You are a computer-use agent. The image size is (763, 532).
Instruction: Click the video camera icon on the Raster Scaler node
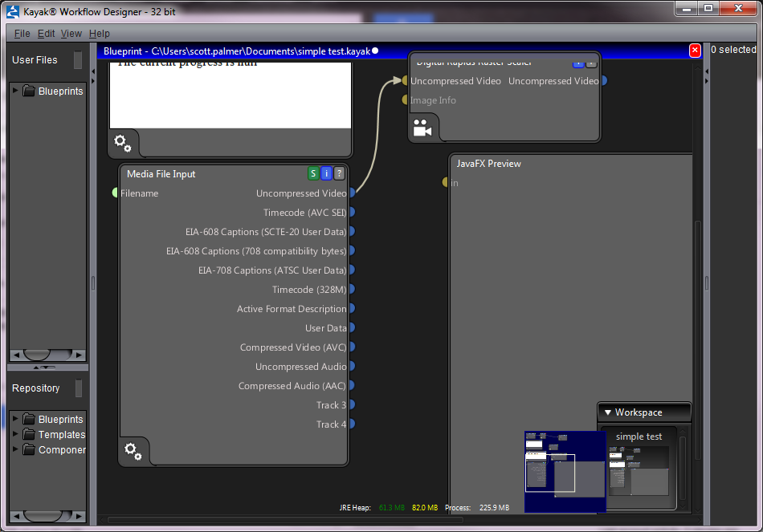(422, 128)
